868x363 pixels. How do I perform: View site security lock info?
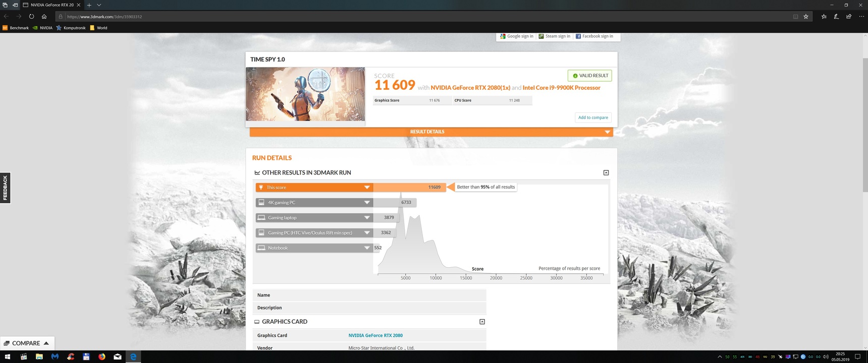pyautogui.click(x=61, y=17)
